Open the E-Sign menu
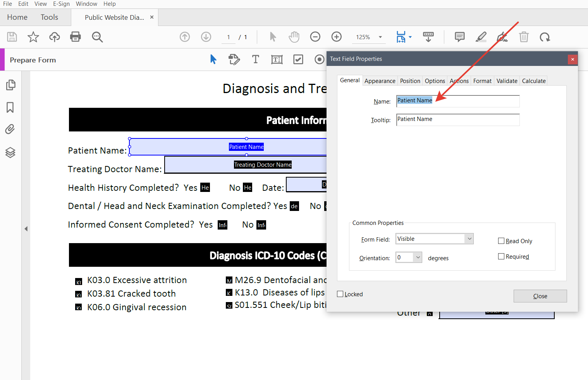The image size is (588, 380). tap(61, 4)
